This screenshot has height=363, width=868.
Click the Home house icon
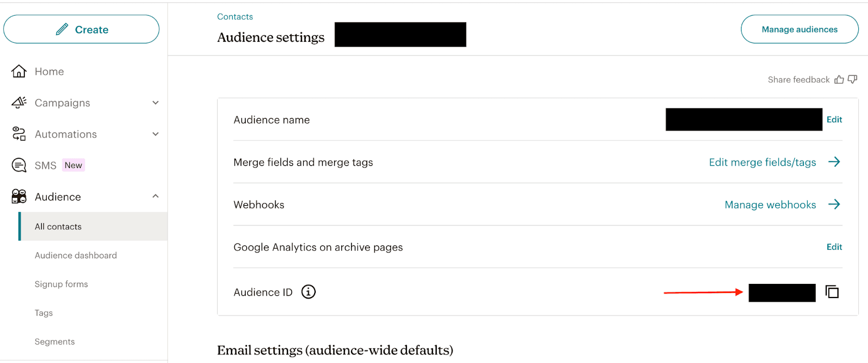coord(19,72)
